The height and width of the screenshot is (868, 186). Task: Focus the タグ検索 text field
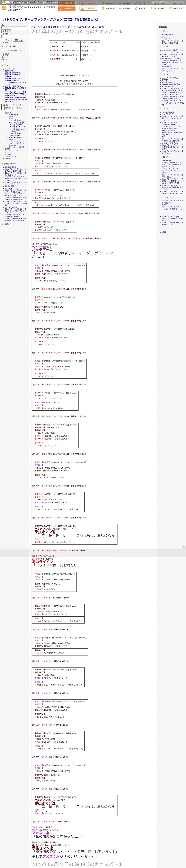coord(14,36)
